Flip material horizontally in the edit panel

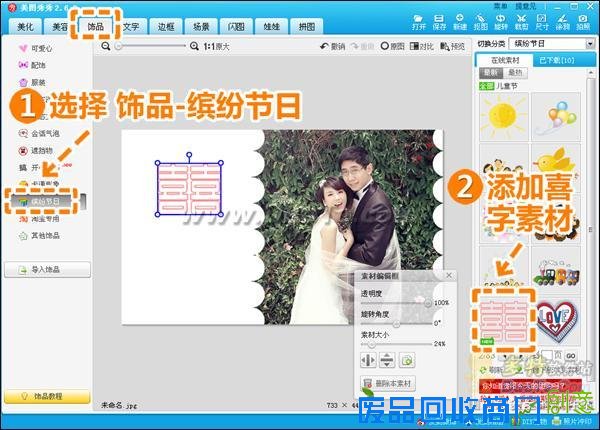click(x=367, y=359)
